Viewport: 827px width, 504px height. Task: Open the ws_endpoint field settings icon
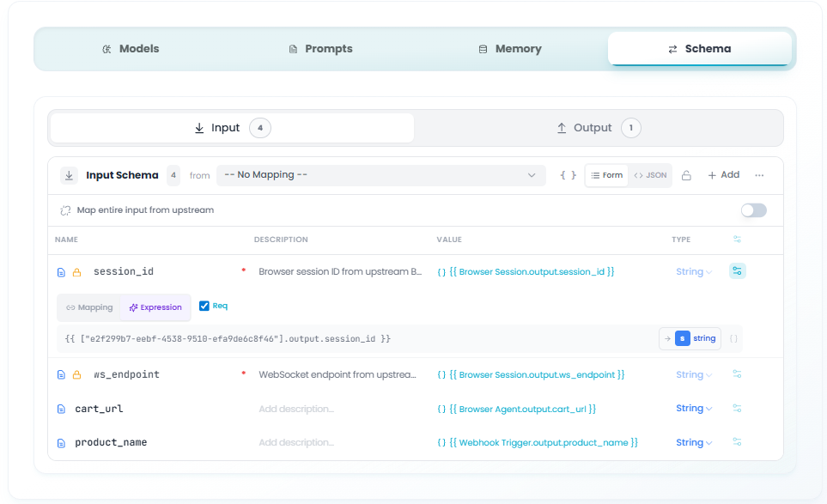(737, 374)
